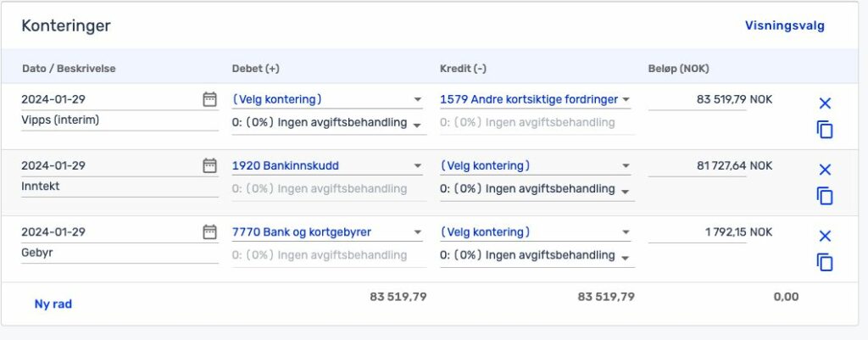Open 1579 Andre kortsiktige fordringer dropdown

pos(536,99)
